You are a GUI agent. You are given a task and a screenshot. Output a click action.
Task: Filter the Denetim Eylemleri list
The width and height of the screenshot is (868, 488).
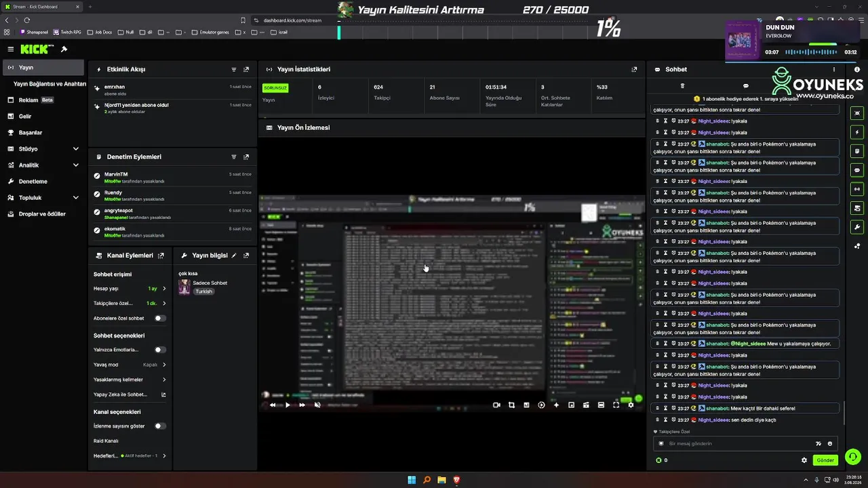tap(234, 157)
